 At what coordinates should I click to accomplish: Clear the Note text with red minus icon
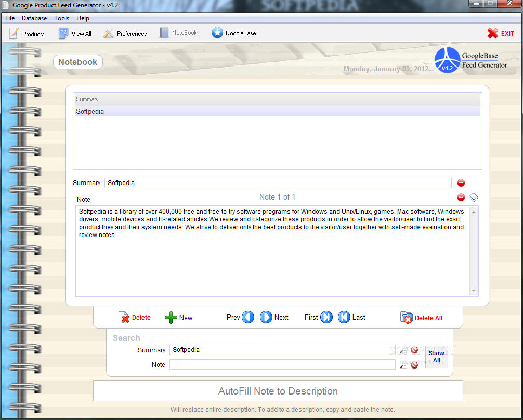tap(461, 198)
